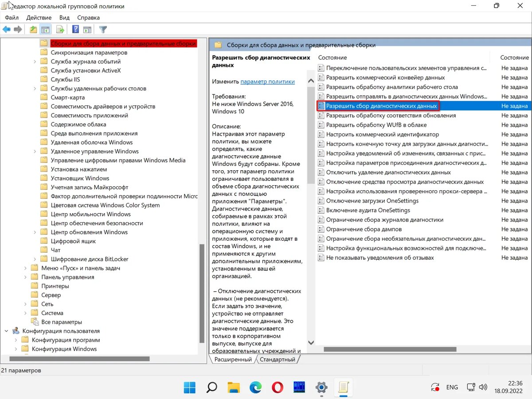
Task: Expand «Меню «Пуск» и панель задач» node
Action: [x=26, y=268]
